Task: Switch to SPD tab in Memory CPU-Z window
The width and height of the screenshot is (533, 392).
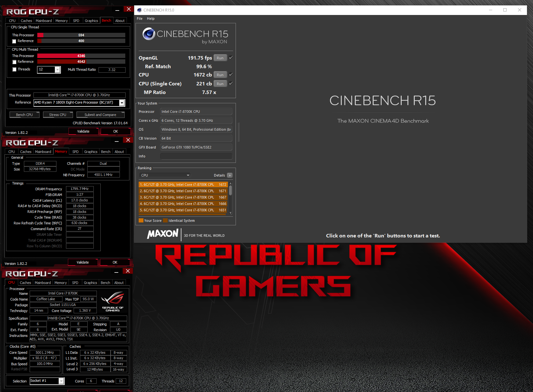Action: tap(76, 152)
